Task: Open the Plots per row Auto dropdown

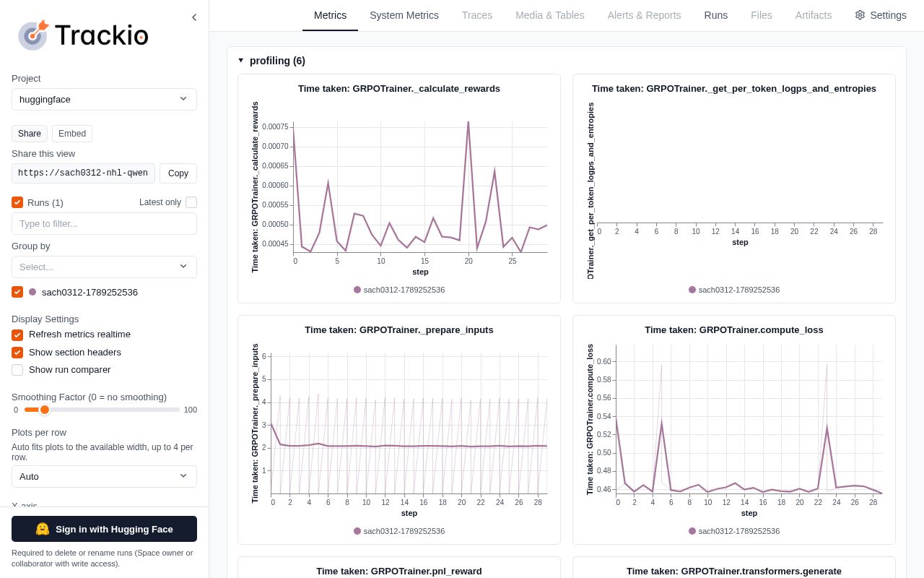Action: tap(104, 476)
